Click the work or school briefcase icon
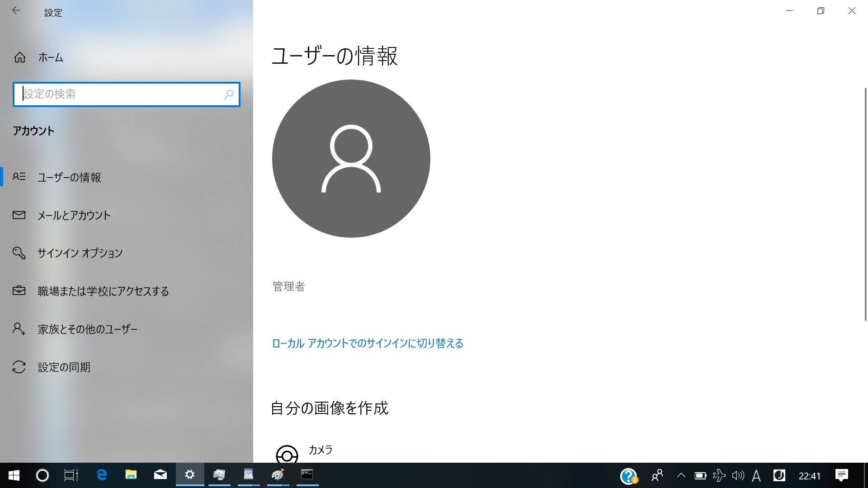 [19, 291]
